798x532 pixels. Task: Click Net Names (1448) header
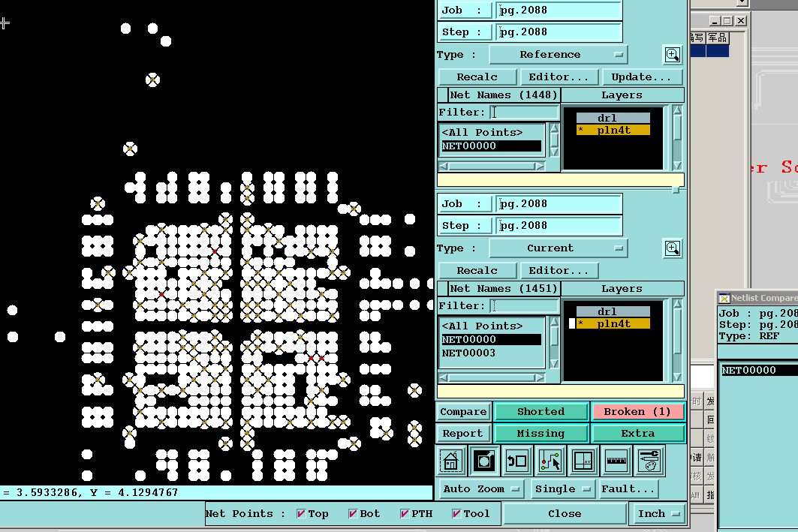pyautogui.click(x=504, y=95)
